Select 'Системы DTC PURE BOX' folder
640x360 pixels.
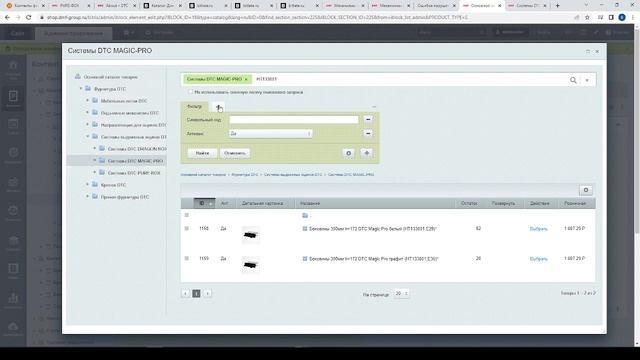click(134, 173)
